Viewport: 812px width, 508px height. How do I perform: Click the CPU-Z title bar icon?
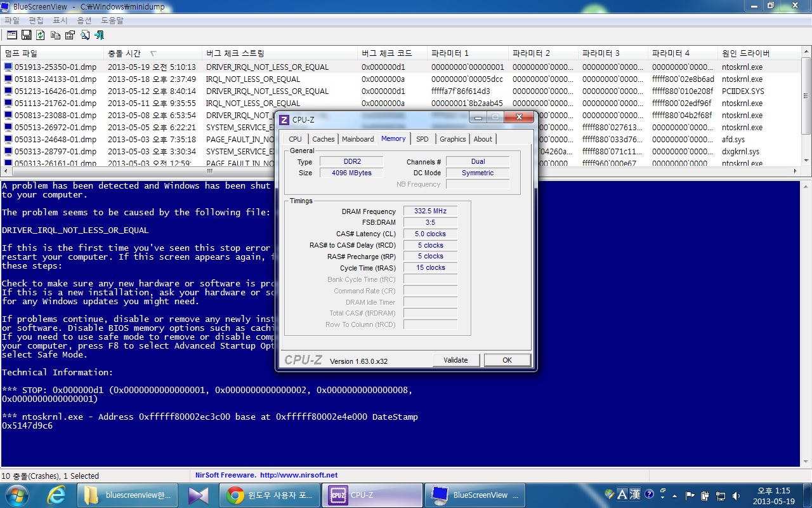tap(285, 119)
